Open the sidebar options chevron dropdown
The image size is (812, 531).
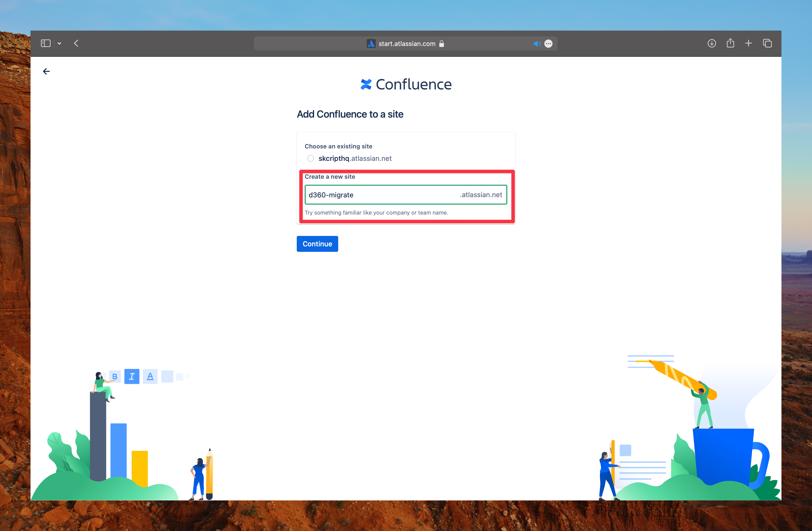(59, 43)
